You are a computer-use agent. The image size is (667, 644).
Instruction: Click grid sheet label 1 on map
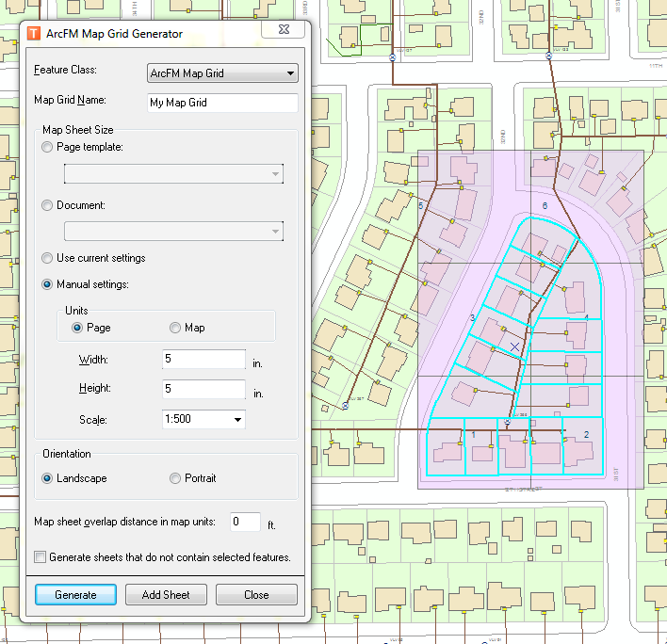click(474, 434)
